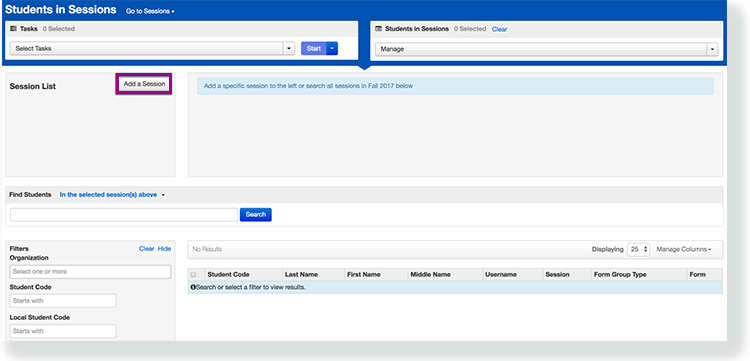
Task: Clear the Filters panel
Action: point(146,249)
